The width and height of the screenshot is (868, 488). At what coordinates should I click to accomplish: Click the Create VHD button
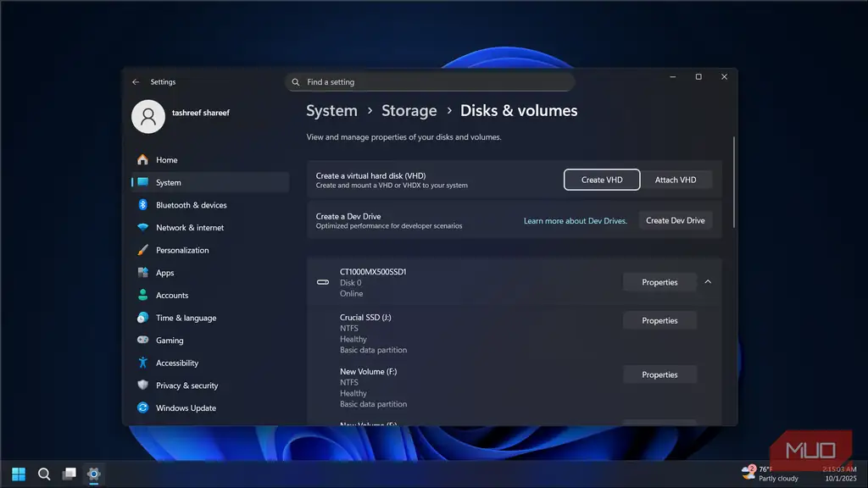602,180
